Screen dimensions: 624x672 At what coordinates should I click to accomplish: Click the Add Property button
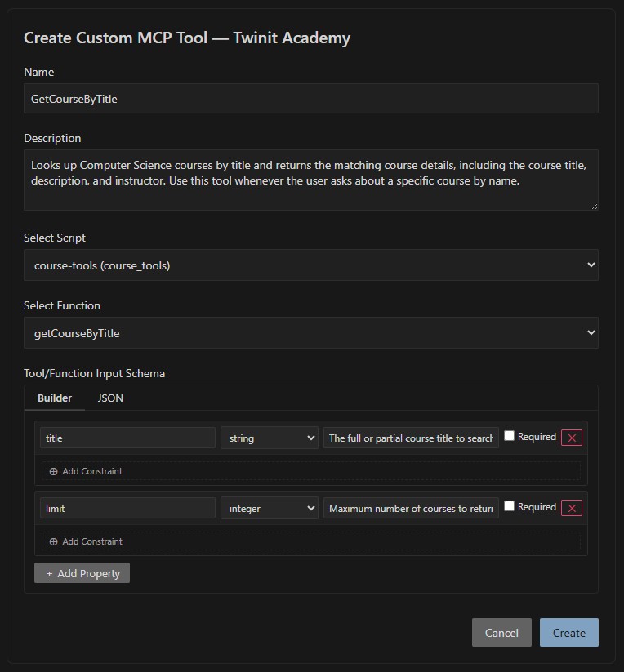coord(82,573)
